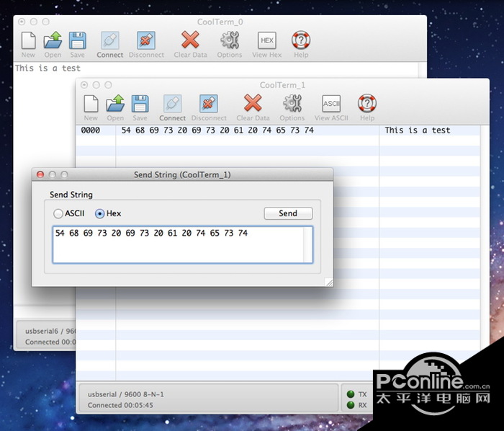Click "usbserial6" status text in CoolTerm_0
Screen dimensions: 504x431
(x=42, y=331)
